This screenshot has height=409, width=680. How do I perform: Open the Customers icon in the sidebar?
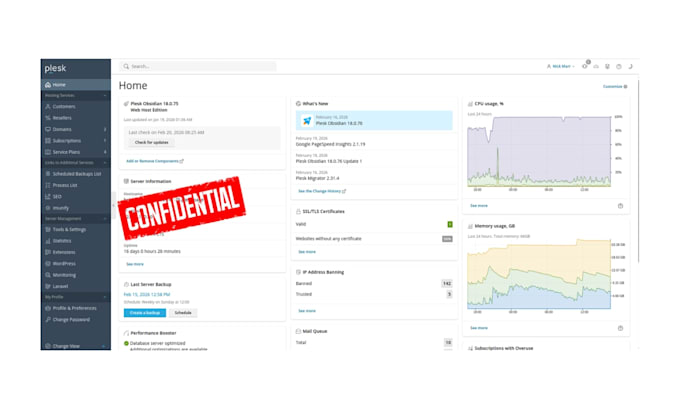click(x=48, y=107)
